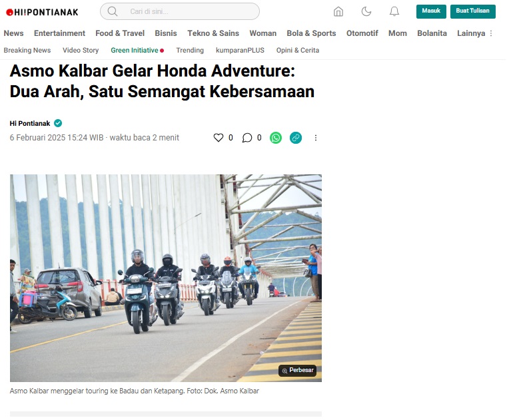Viewport: 507px width, 420px height.
Task: Open the notifications bell
Action: pos(394,11)
